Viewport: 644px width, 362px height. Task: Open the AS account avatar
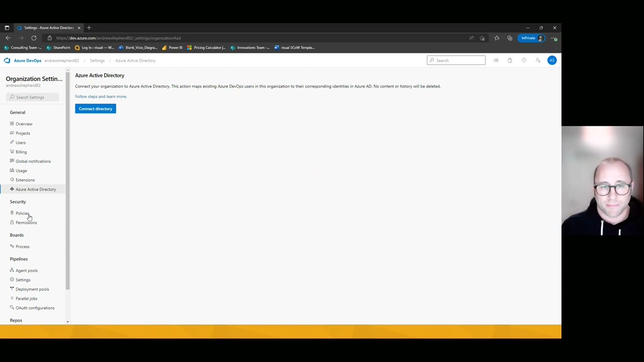click(x=552, y=60)
